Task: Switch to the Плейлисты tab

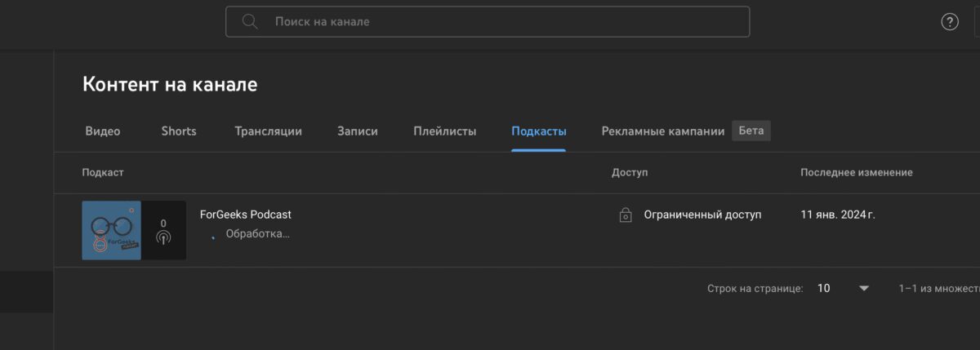Action: (x=445, y=131)
